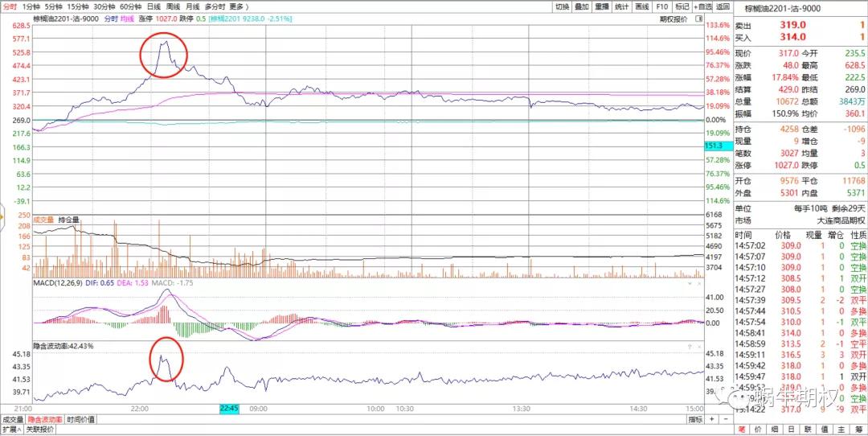Open the 画线 drawing tool
The image size is (868, 436).
point(641,6)
